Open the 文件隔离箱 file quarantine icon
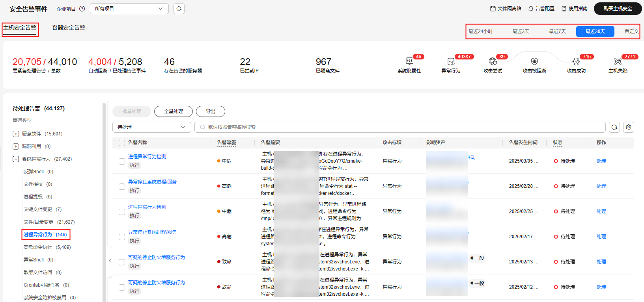644x302 pixels. pos(493,9)
